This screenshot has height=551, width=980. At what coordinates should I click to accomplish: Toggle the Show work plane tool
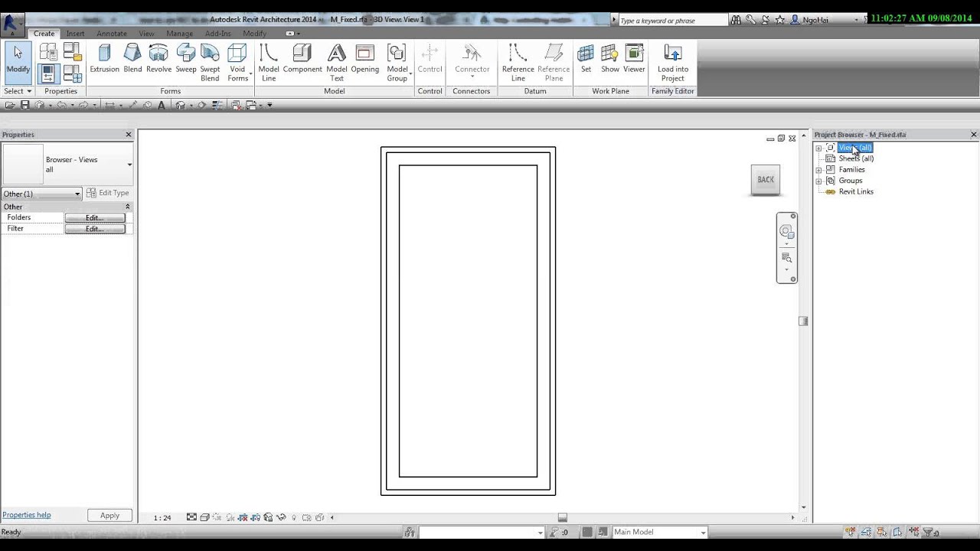coord(610,59)
